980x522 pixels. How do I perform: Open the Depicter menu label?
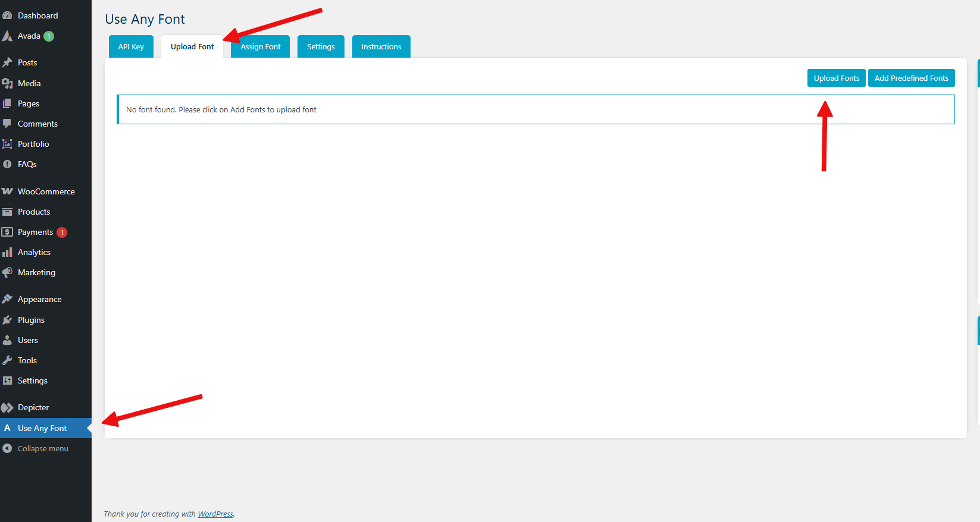(33, 407)
